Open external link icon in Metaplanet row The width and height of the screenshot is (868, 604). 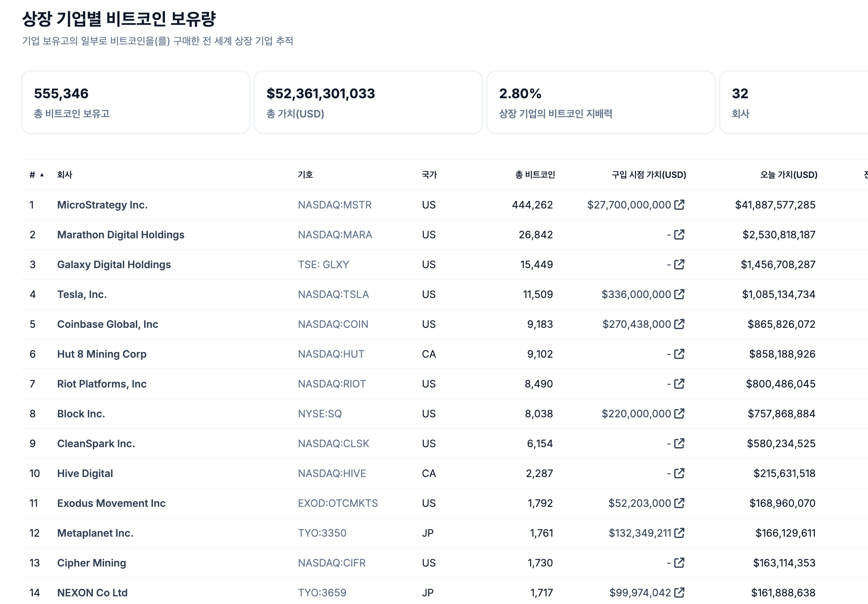click(679, 533)
